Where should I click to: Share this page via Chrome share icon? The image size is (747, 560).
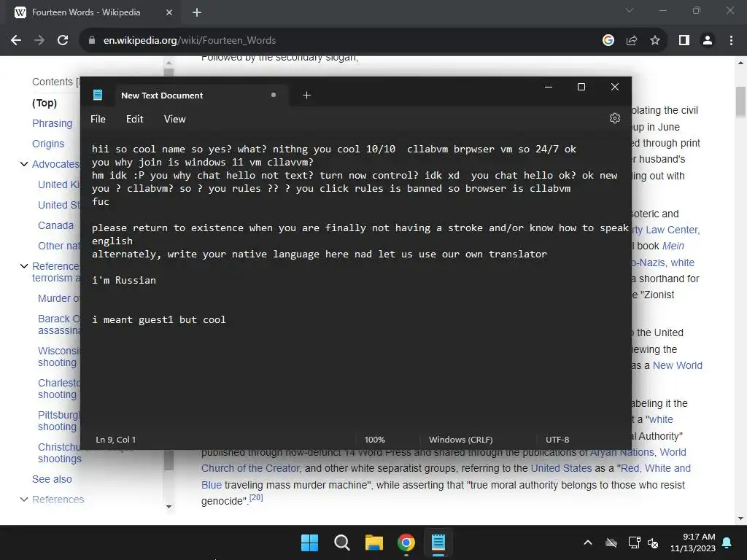632,41
